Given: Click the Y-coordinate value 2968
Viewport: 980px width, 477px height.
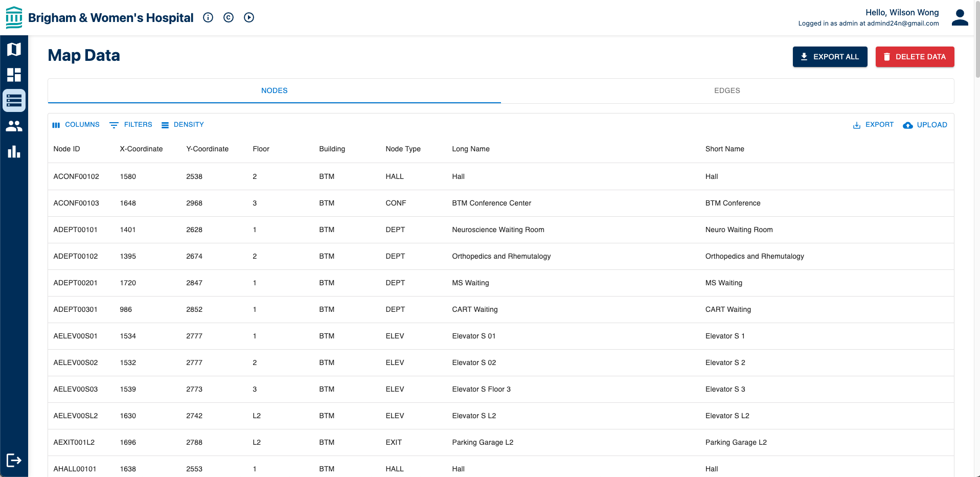Looking at the screenshot, I should pos(194,203).
